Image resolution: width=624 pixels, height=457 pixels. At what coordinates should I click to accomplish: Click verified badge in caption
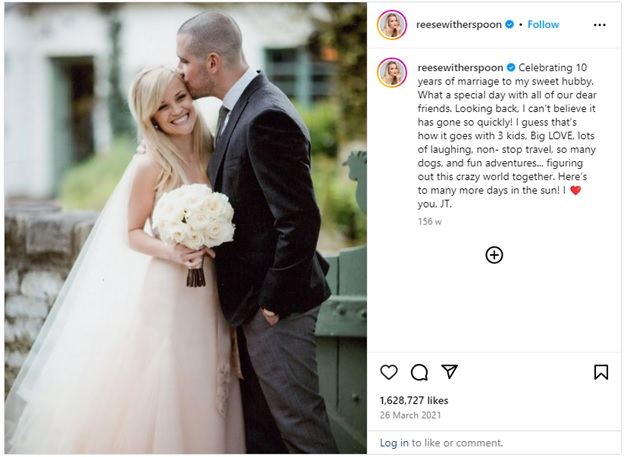pyautogui.click(x=511, y=67)
